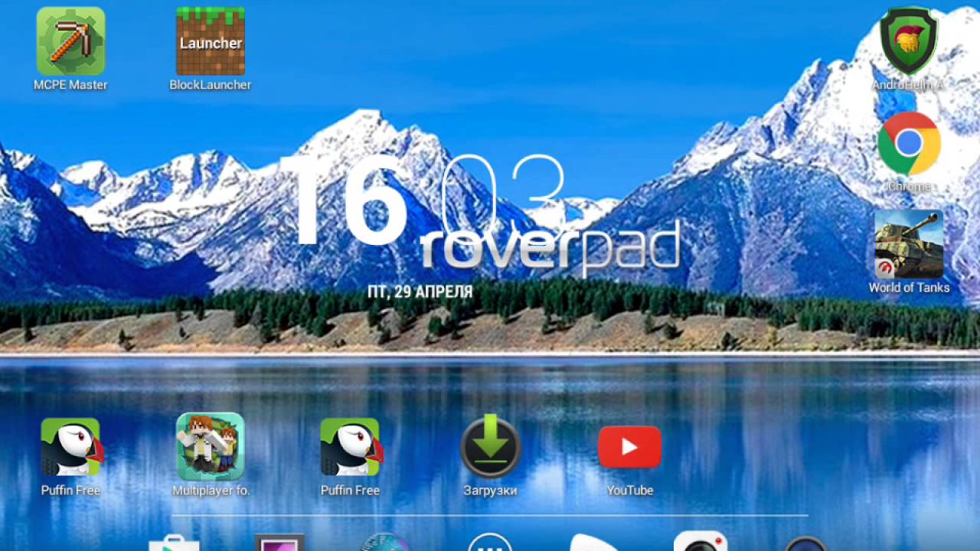Launch the Camera app from the dock

coord(701,541)
